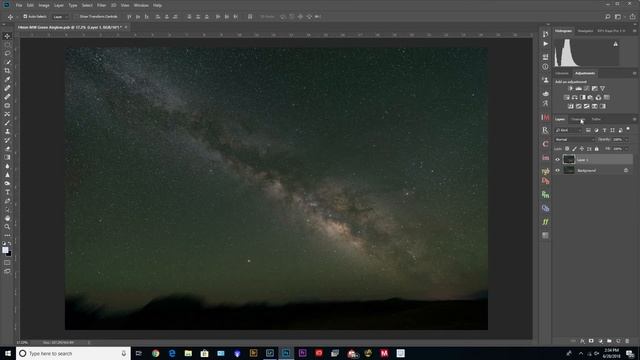Viewport: 640px width, 360px height.
Task: Add a Levels adjustment
Action: (x=579, y=89)
